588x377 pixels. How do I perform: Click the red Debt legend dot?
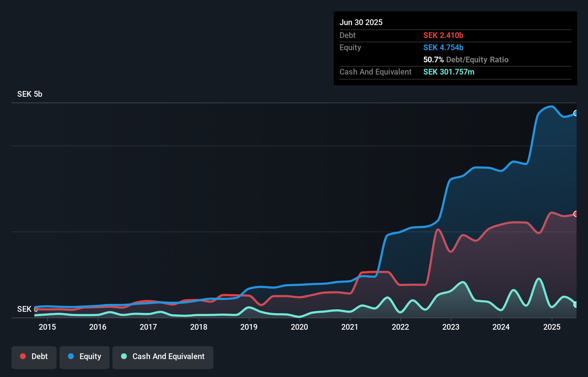coord(23,356)
